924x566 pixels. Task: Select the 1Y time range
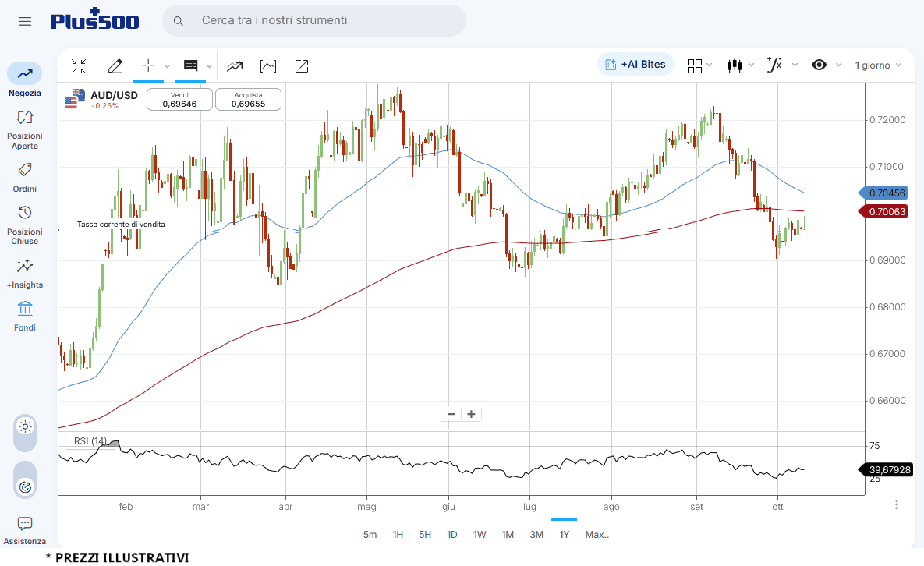pos(565,535)
